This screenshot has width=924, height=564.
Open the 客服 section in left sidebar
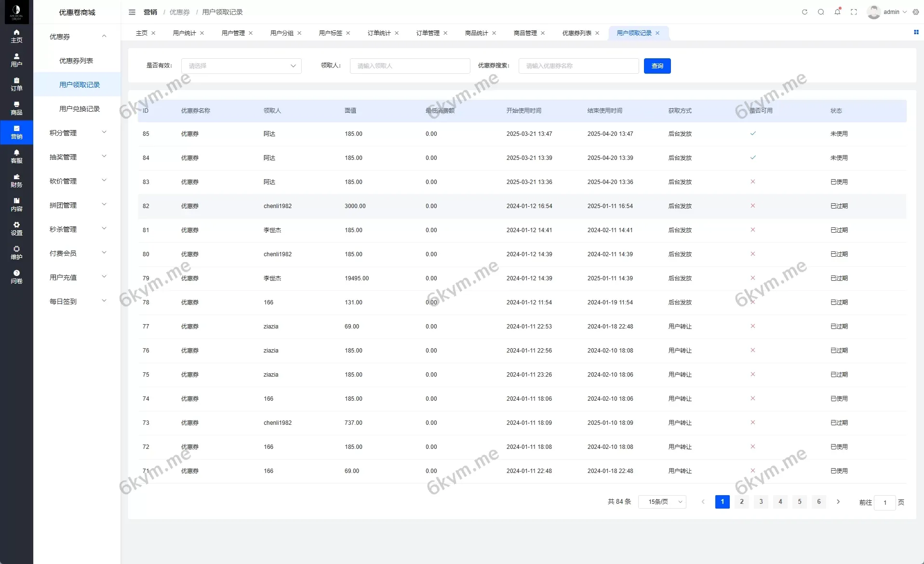click(16, 157)
